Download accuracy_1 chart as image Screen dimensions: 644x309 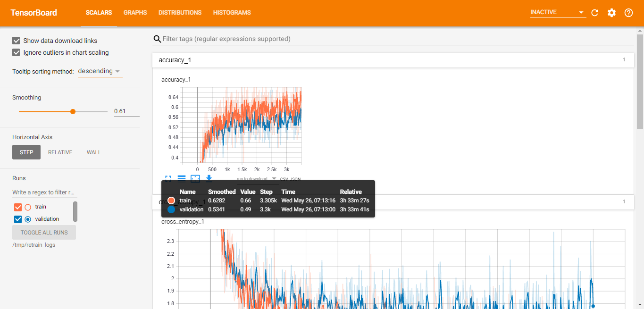pos(209,178)
